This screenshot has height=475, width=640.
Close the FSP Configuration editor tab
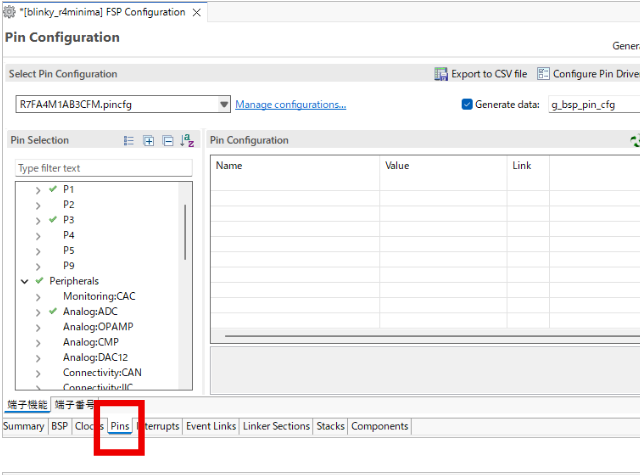pyautogui.click(x=197, y=13)
